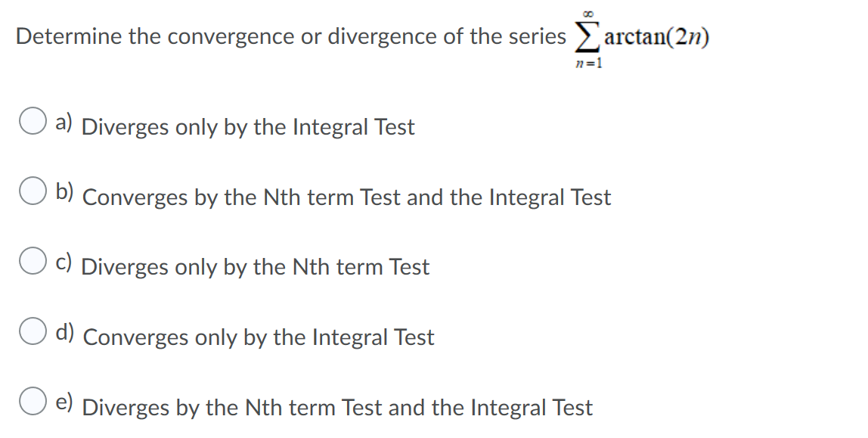This screenshot has height=438, width=868.
Task: Select radio button for option e
Action: [x=32, y=399]
